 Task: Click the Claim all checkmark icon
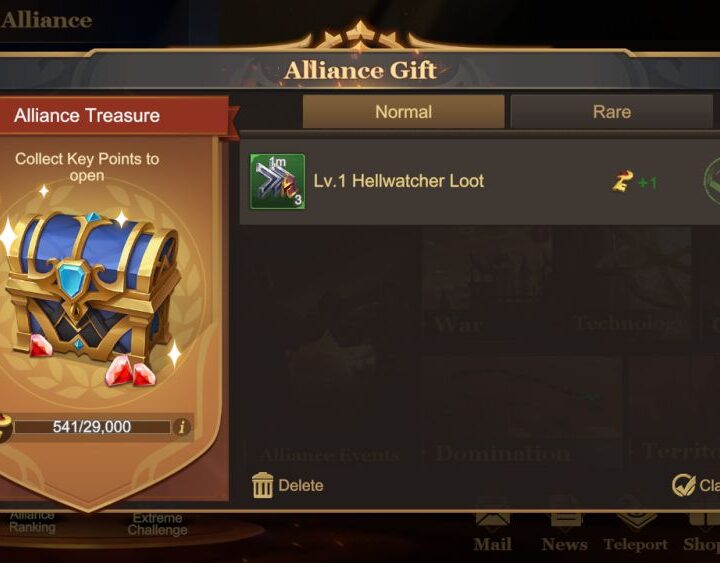point(684,485)
